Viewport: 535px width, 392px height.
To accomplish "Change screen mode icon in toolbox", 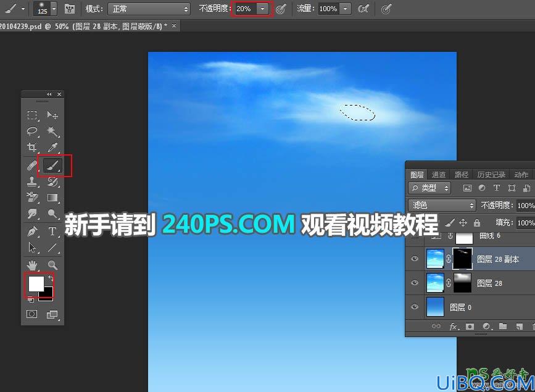I will point(52,314).
